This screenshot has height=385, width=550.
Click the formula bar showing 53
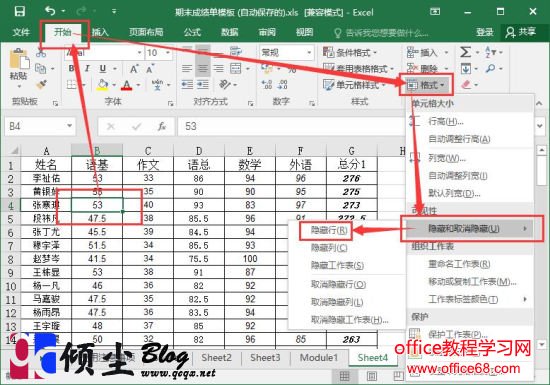point(291,126)
